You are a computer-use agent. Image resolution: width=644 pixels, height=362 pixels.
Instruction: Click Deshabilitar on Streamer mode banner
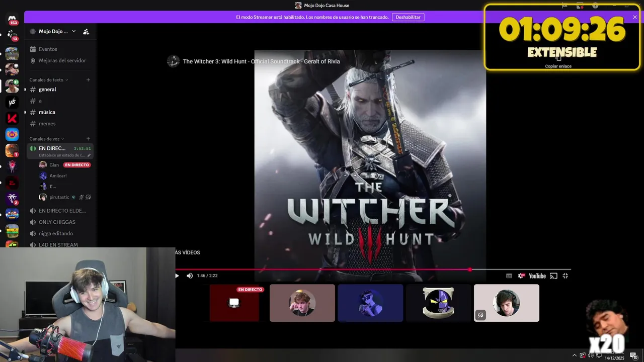tap(408, 17)
